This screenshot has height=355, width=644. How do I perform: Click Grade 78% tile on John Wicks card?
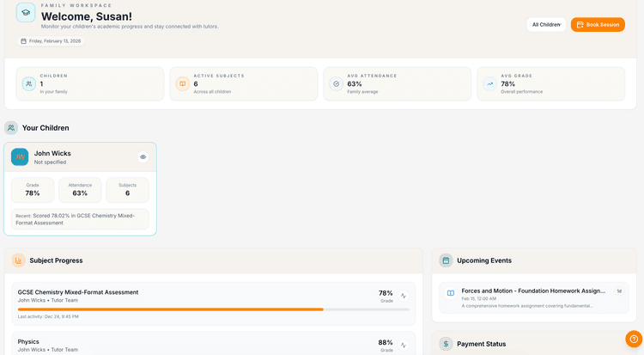(33, 190)
